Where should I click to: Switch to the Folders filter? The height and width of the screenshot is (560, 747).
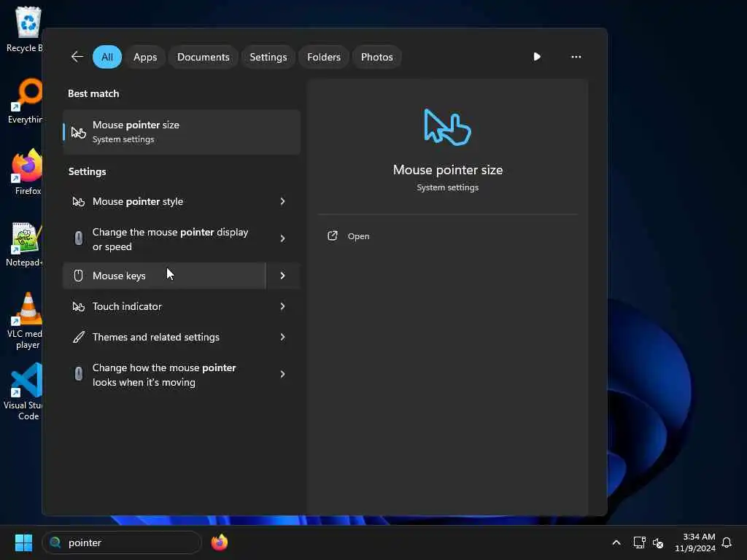(x=324, y=57)
